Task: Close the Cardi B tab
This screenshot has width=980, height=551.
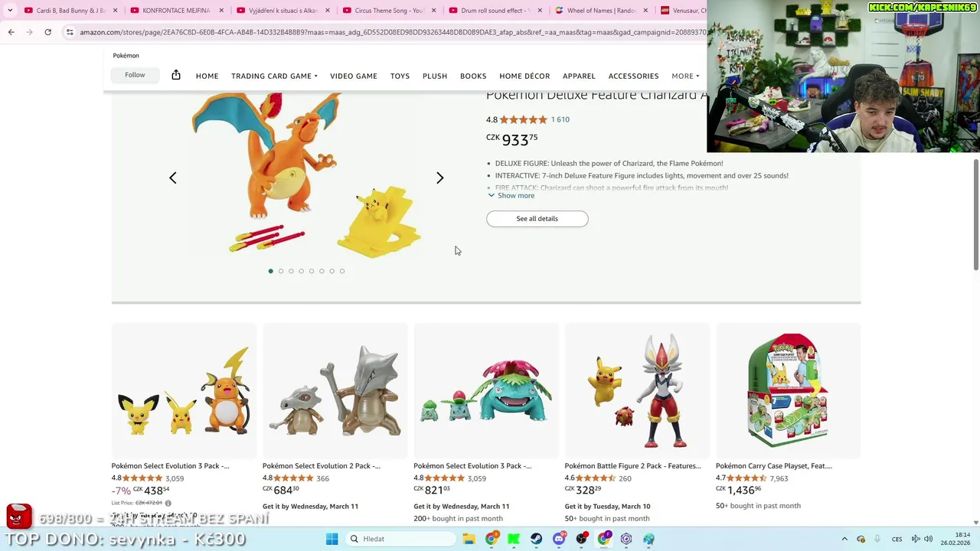Action: pos(116,11)
